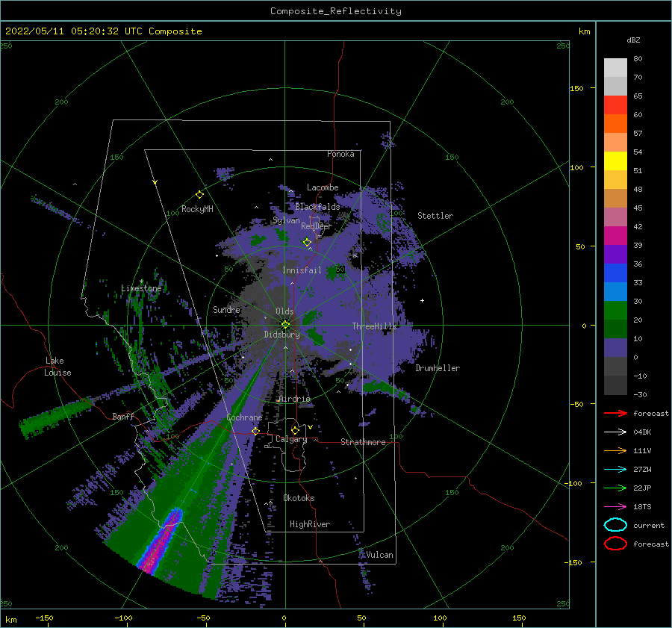
Task: Click the Banff town label
Action: [123, 416]
